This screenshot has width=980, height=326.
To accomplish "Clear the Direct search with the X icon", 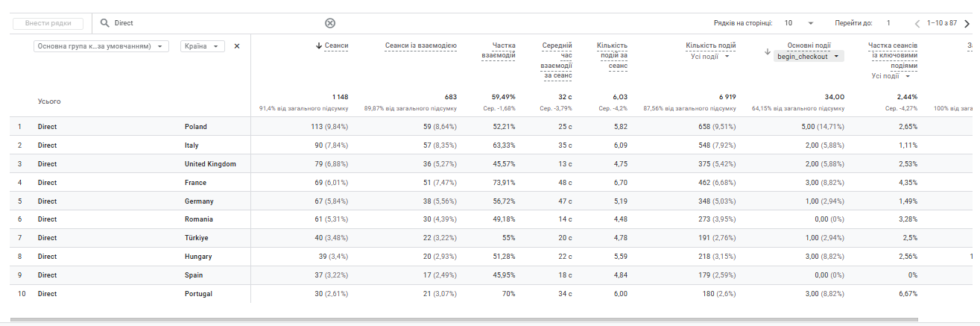I will 330,23.
